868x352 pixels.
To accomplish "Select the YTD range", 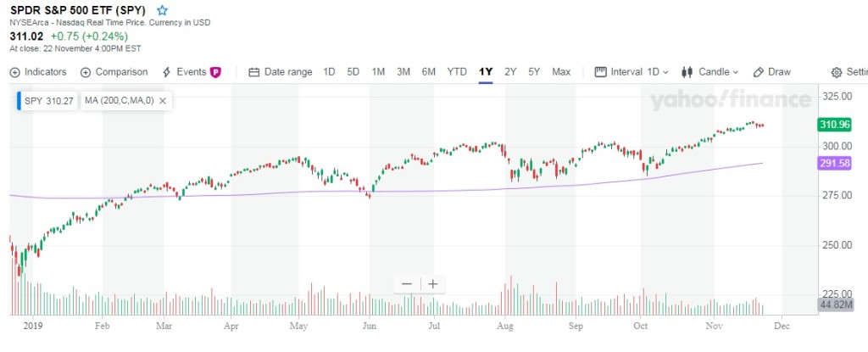I will (x=457, y=72).
